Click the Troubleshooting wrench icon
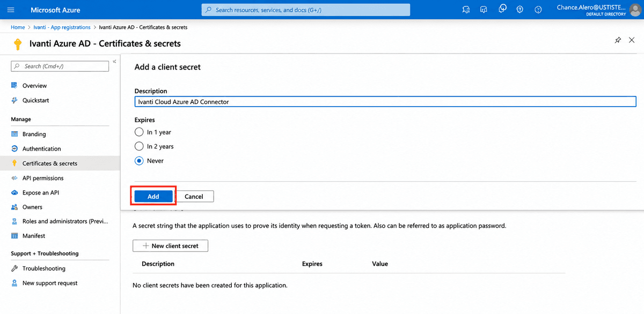644x314 pixels. click(14, 268)
